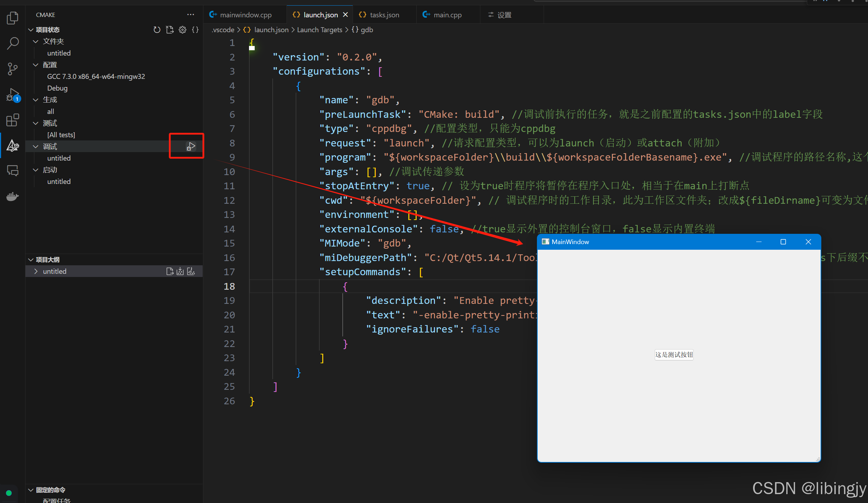Collapse the 固定的命令 section
The image size is (868, 503).
[31, 490]
